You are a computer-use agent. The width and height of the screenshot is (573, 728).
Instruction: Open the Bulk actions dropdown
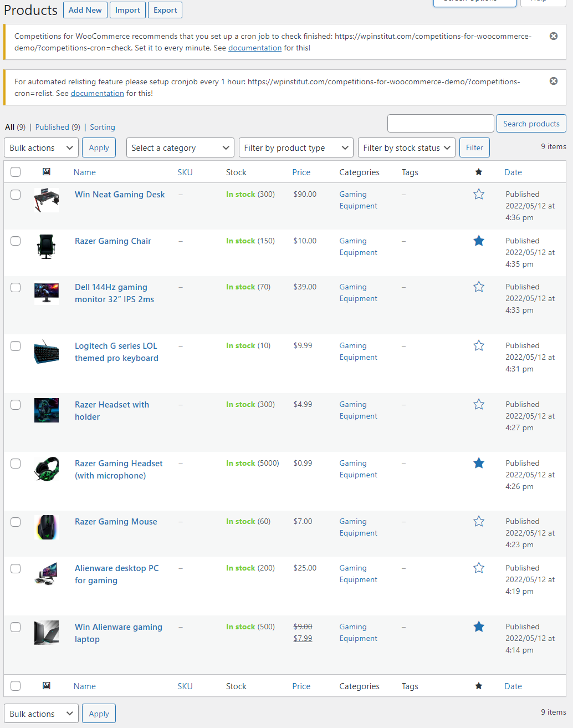40,147
